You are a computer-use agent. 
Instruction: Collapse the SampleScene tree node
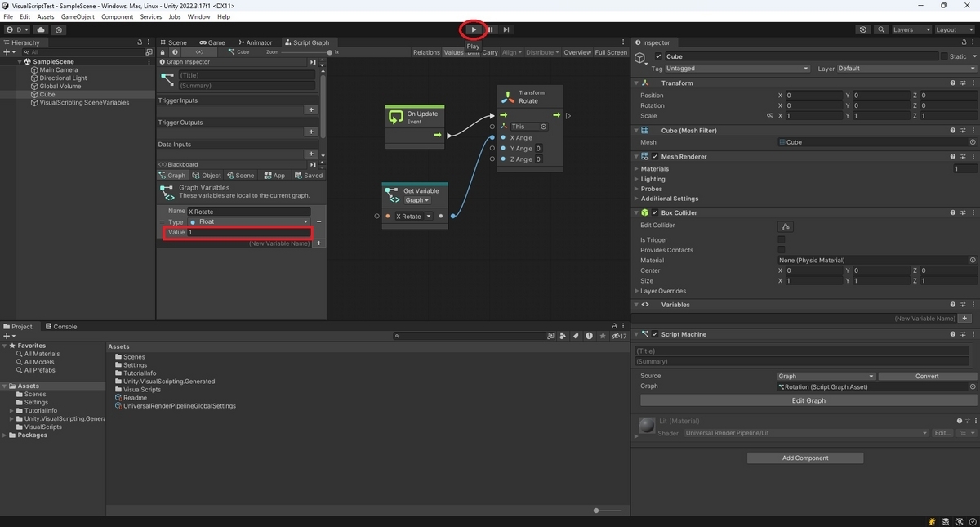coord(20,62)
